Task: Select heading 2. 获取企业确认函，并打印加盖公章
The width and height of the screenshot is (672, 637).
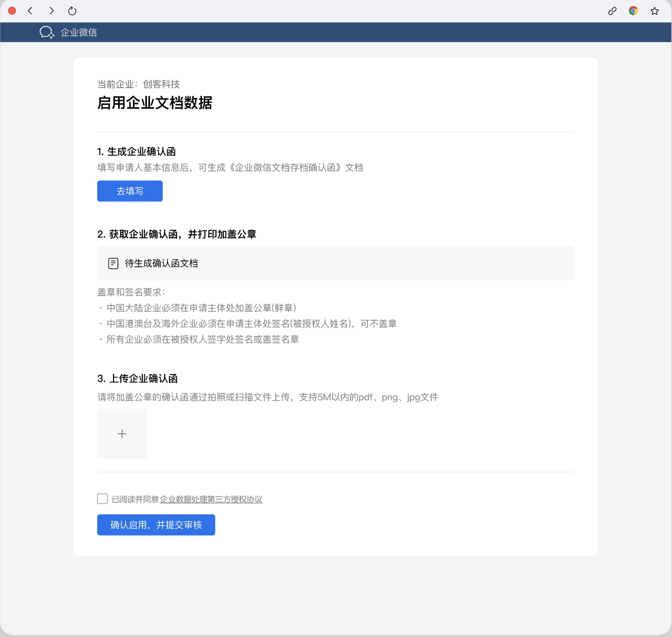Action: tap(177, 235)
